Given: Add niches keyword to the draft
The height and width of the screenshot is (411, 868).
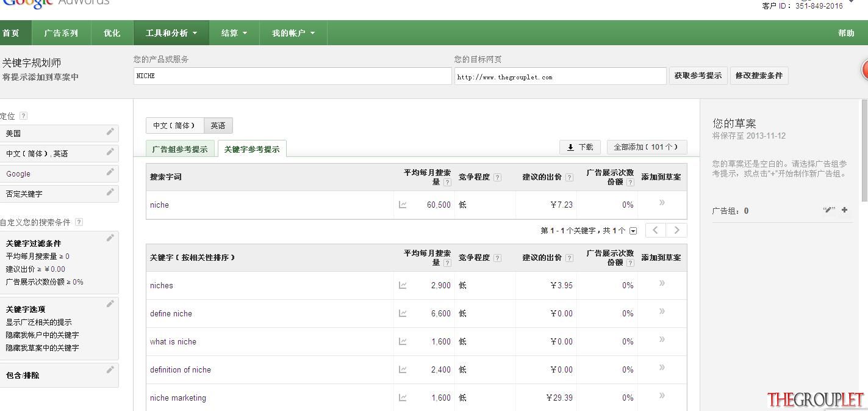Looking at the screenshot, I should [662, 283].
